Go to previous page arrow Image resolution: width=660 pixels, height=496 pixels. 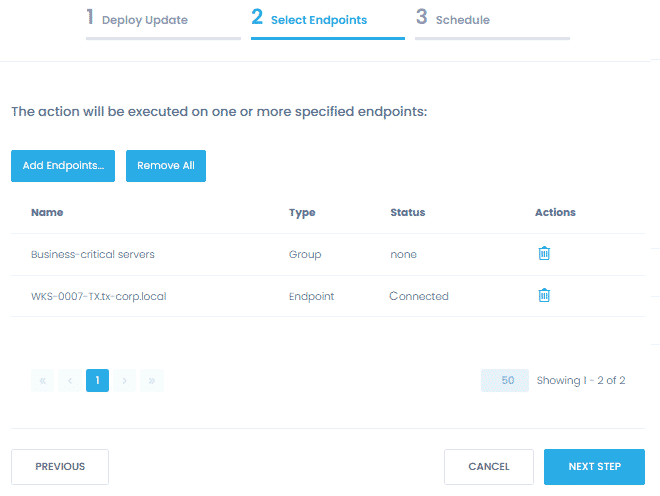70,380
